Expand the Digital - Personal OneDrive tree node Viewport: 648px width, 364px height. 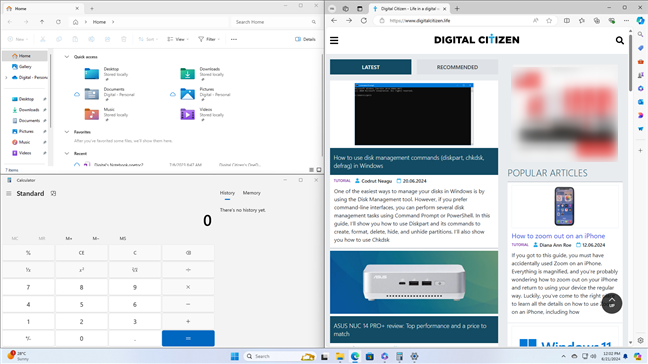[6, 77]
